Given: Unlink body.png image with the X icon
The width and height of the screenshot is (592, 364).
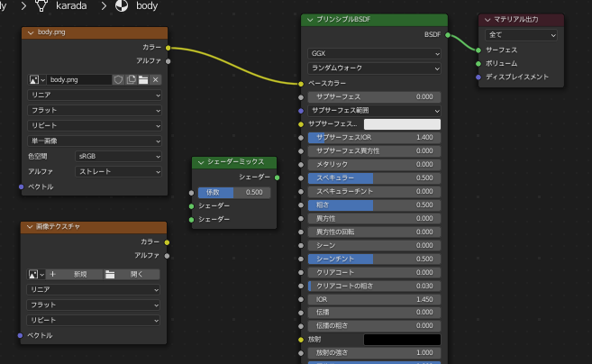Looking at the screenshot, I should (x=156, y=79).
